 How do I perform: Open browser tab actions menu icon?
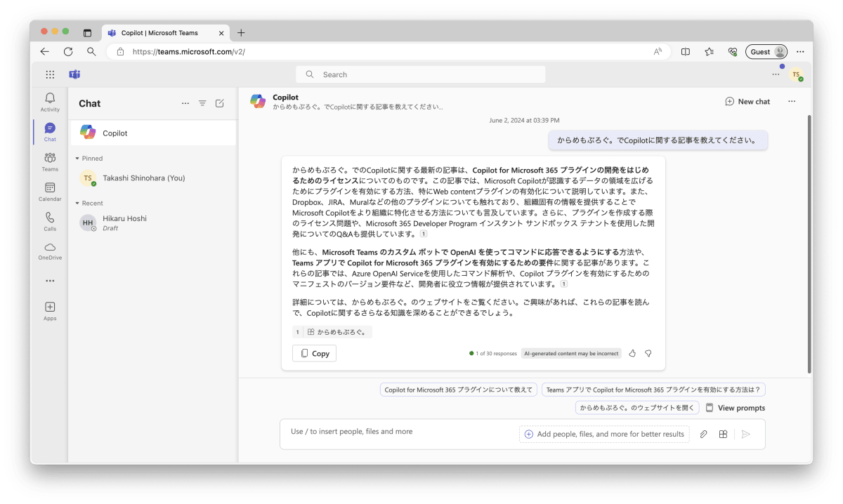(87, 33)
